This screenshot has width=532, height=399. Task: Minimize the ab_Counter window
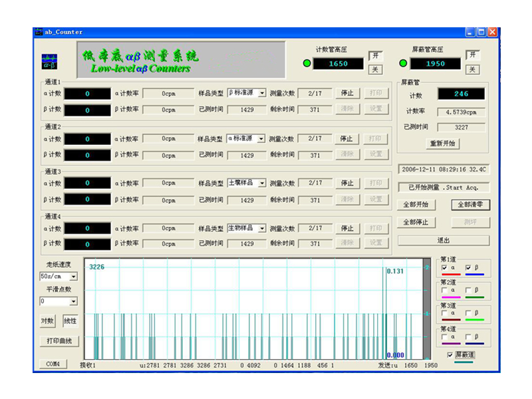(470, 32)
